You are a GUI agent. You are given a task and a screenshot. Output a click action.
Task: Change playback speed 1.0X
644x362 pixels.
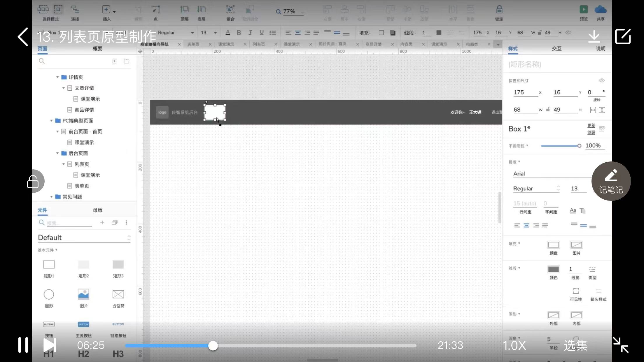click(514, 345)
